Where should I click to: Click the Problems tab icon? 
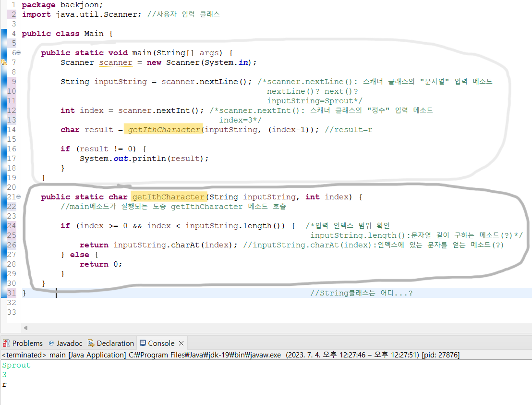click(x=6, y=343)
